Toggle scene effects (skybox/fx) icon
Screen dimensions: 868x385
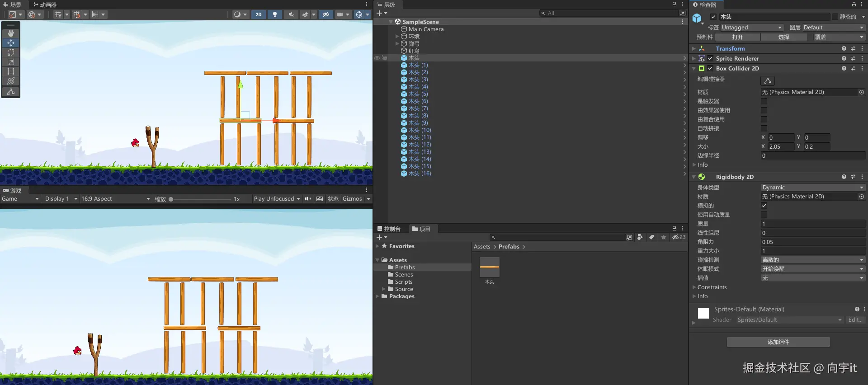305,14
